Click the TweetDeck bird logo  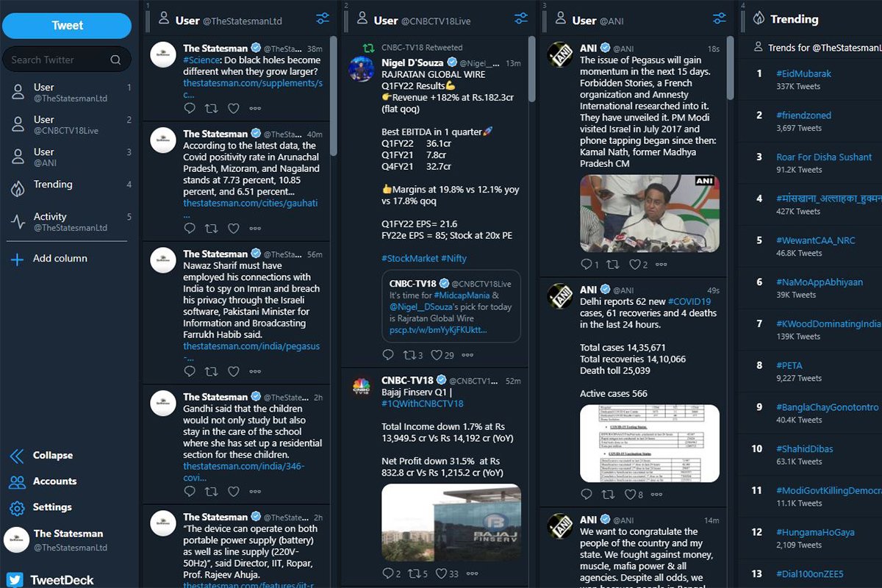pos(15,579)
